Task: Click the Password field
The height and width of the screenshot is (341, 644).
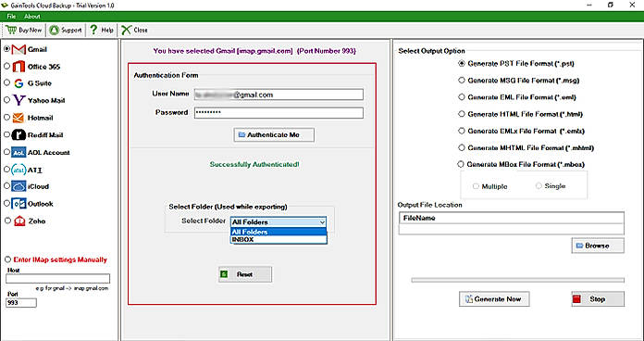Action: [279, 113]
